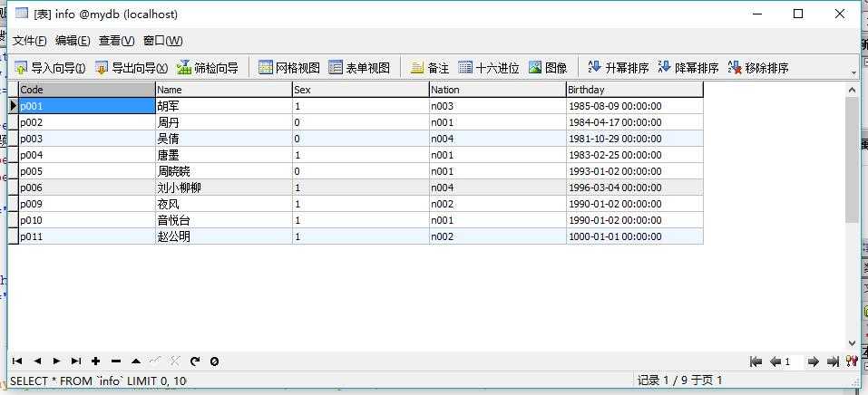Click the Name column header

point(224,90)
